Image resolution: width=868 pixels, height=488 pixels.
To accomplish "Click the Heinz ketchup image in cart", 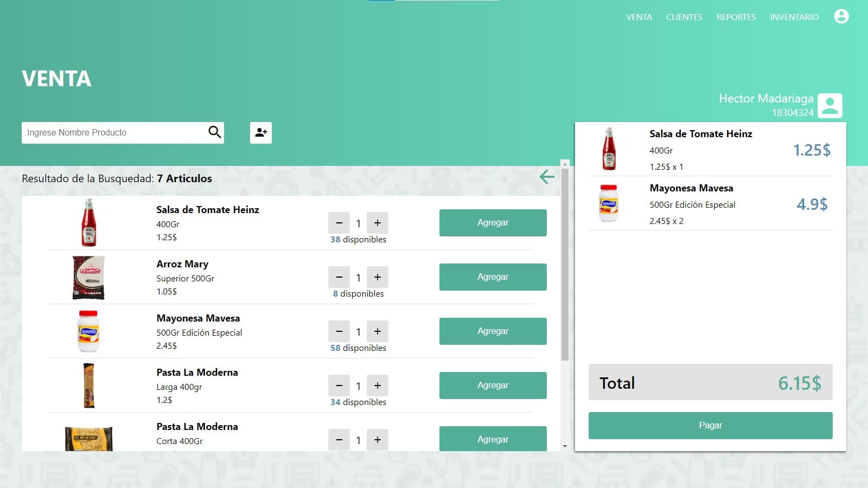I will pos(609,149).
